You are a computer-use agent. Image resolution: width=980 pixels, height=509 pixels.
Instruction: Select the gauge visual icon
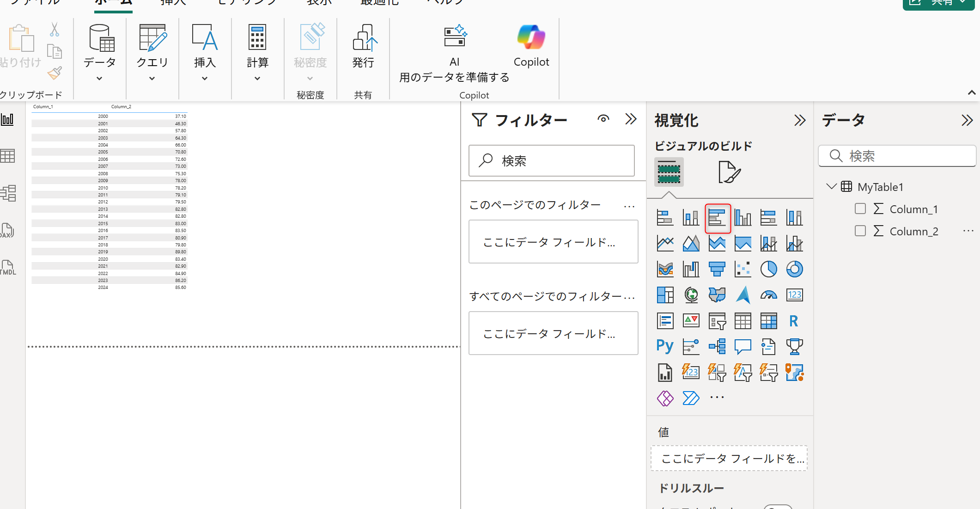pyautogui.click(x=769, y=295)
